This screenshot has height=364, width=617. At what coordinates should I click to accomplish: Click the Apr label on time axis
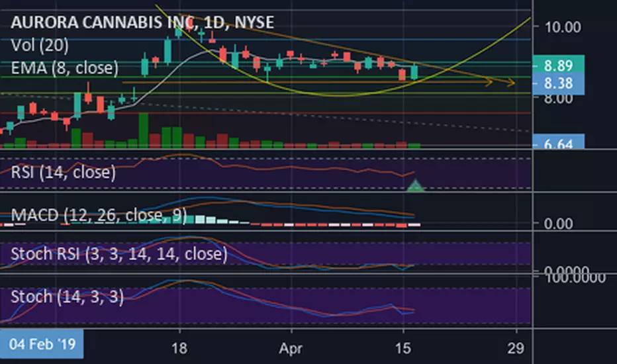291,348
